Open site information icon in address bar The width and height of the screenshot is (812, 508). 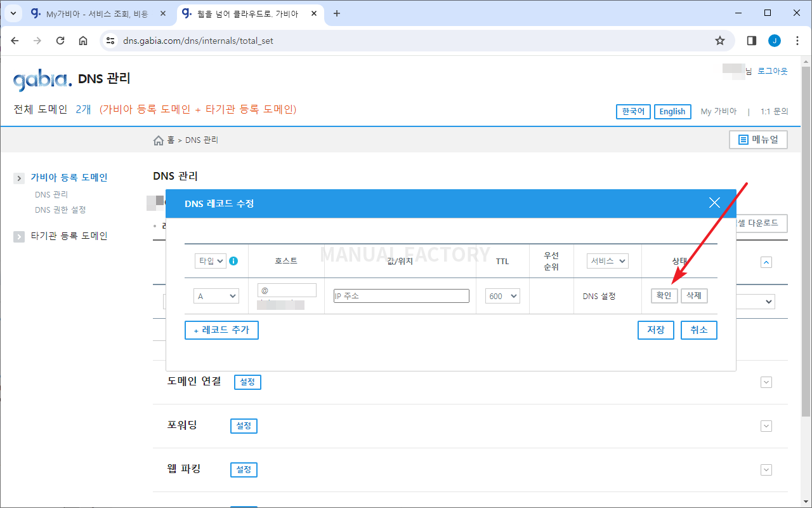click(110, 41)
